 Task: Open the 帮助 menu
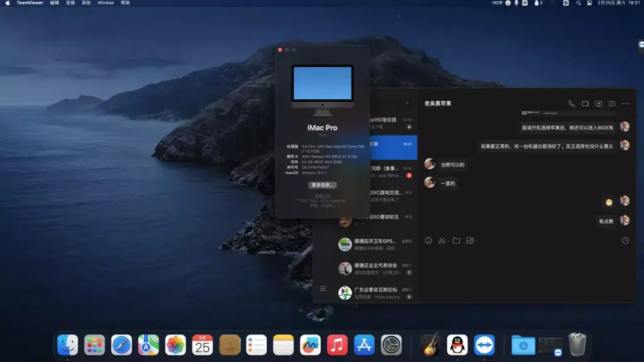pyautogui.click(x=125, y=3)
